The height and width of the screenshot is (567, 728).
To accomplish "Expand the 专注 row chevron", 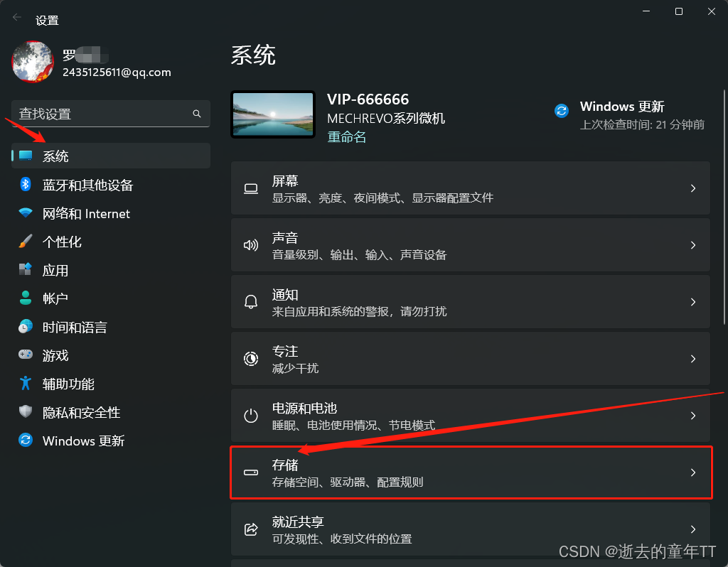I will pos(692,359).
